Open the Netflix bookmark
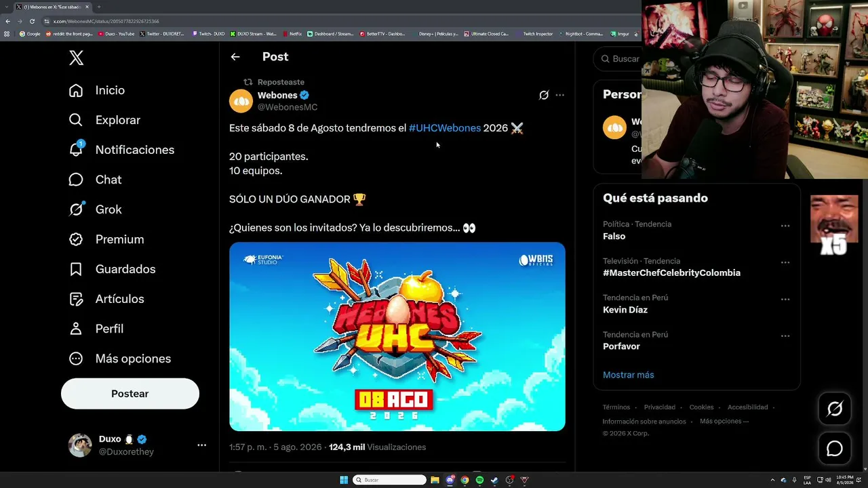868x488 pixels. pyautogui.click(x=292, y=34)
